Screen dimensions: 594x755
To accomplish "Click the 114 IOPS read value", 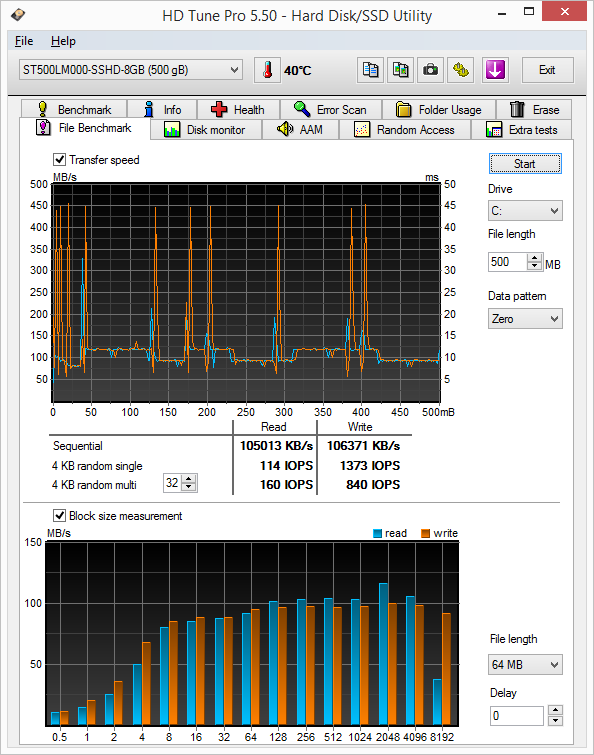I will [x=286, y=466].
